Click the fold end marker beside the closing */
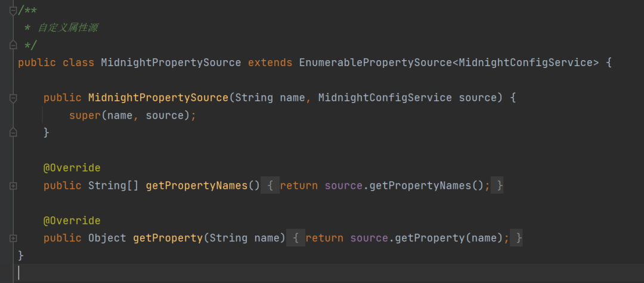 tap(13, 45)
